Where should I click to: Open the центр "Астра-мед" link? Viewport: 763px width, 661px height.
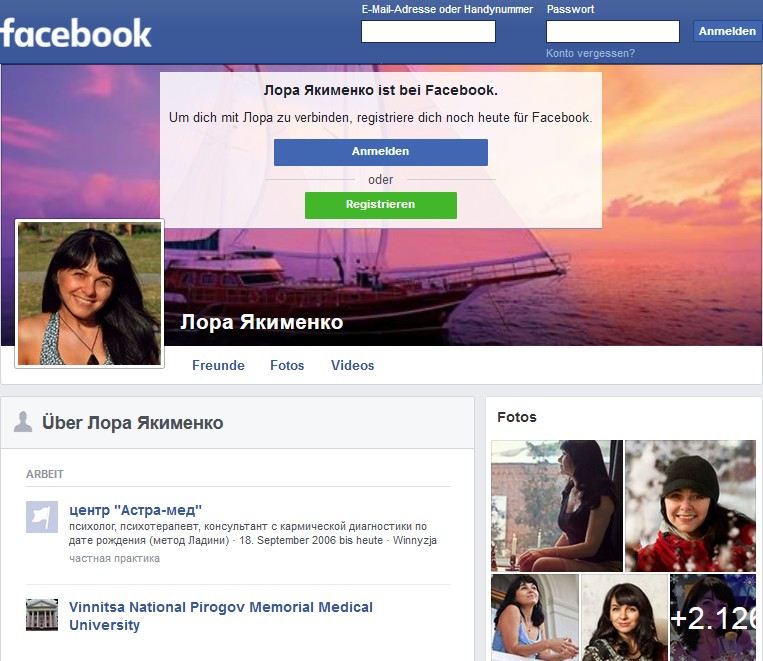tap(135, 510)
